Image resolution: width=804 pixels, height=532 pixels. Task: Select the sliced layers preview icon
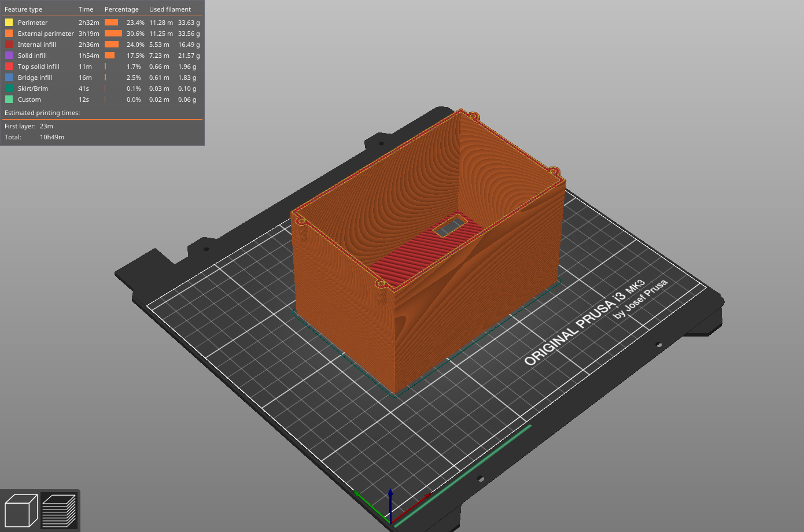[60, 510]
